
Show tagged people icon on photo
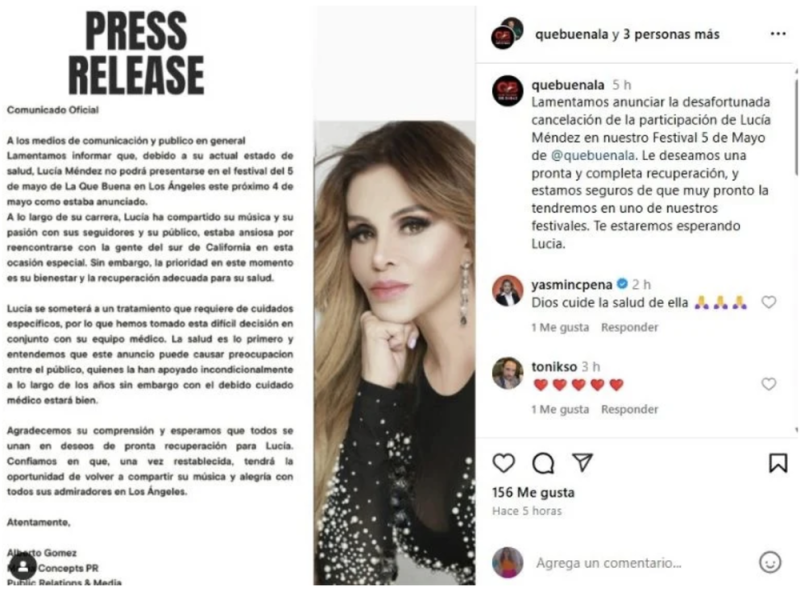point(22,566)
